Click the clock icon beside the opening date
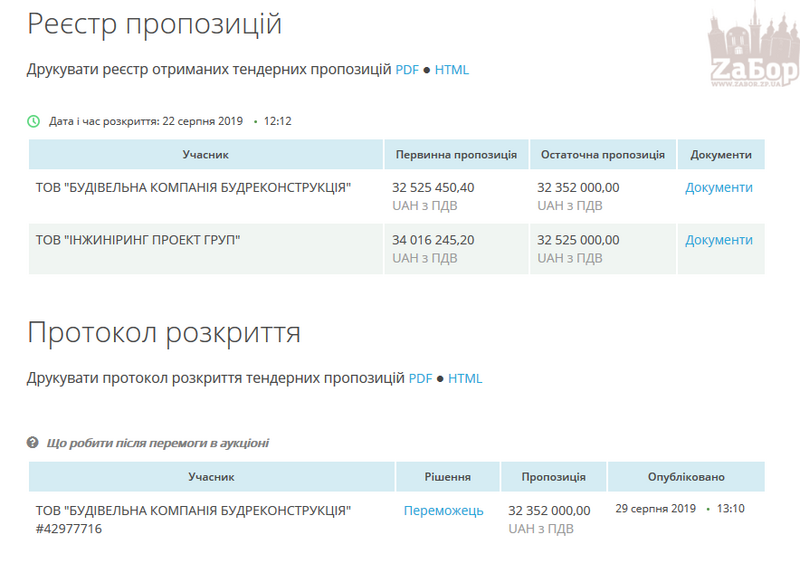Screen dimensions: 800x573 click(33, 121)
